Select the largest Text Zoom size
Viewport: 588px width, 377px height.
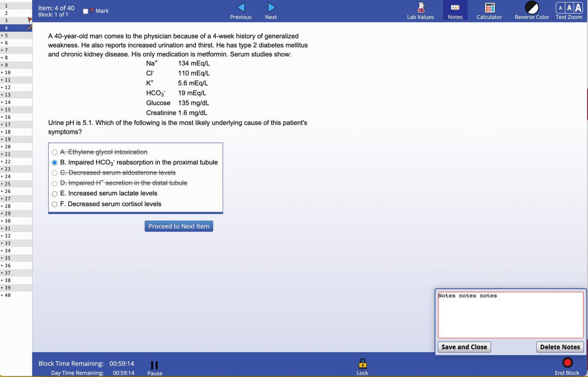[x=578, y=8]
